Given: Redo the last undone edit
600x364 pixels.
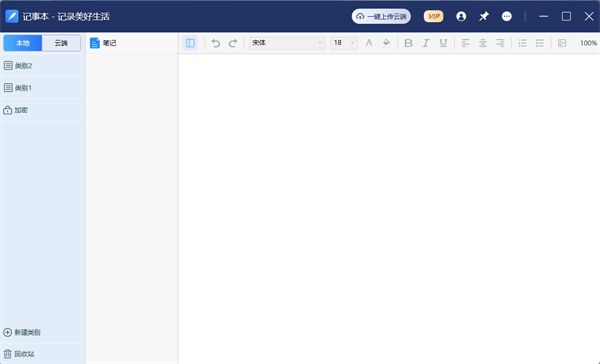Looking at the screenshot, I should [x=233, y=43].
